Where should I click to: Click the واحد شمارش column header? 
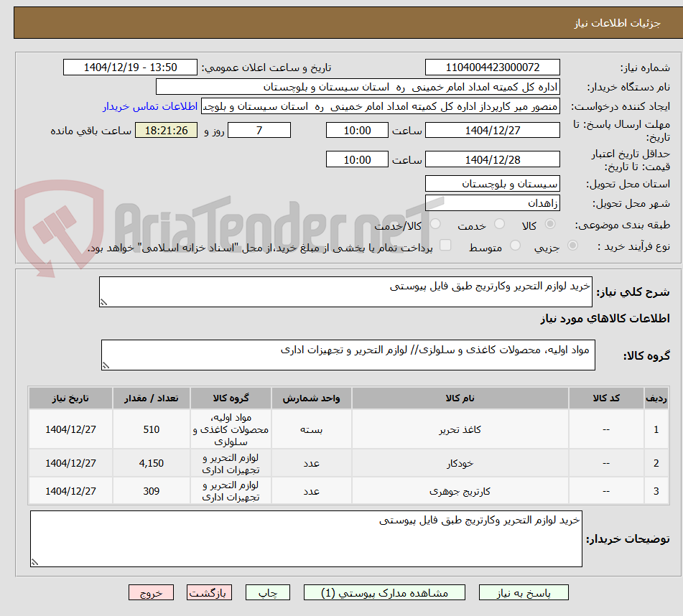[311, 398]
